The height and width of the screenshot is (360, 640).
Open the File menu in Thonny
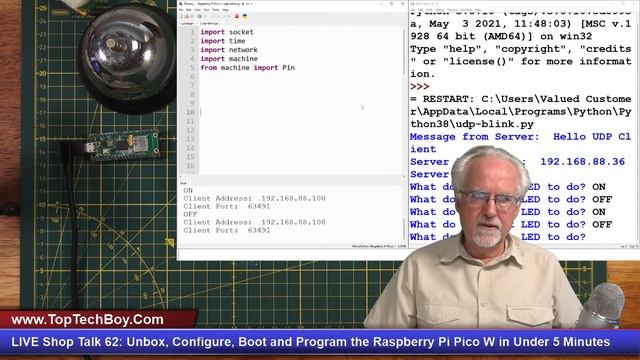pos(181,10)
